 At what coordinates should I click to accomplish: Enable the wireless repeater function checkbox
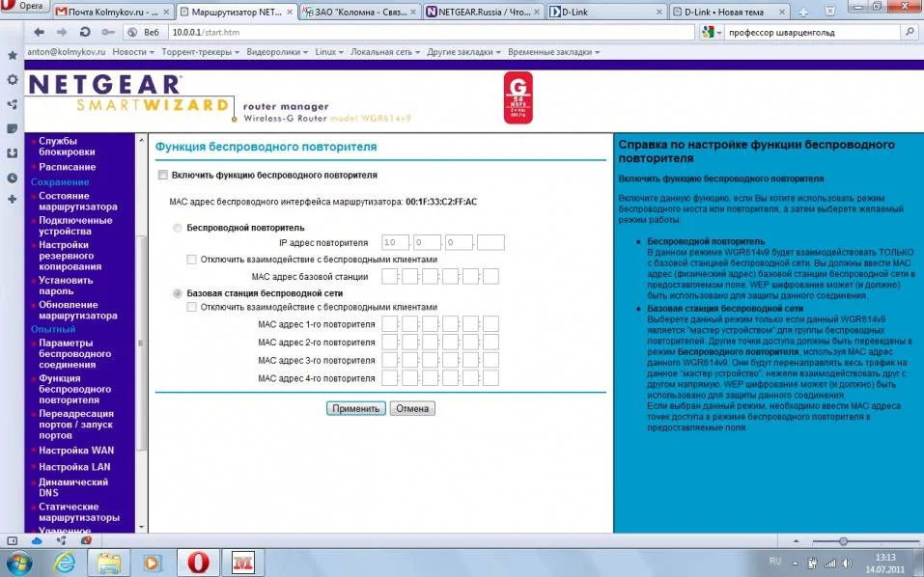tap(162, 175)
